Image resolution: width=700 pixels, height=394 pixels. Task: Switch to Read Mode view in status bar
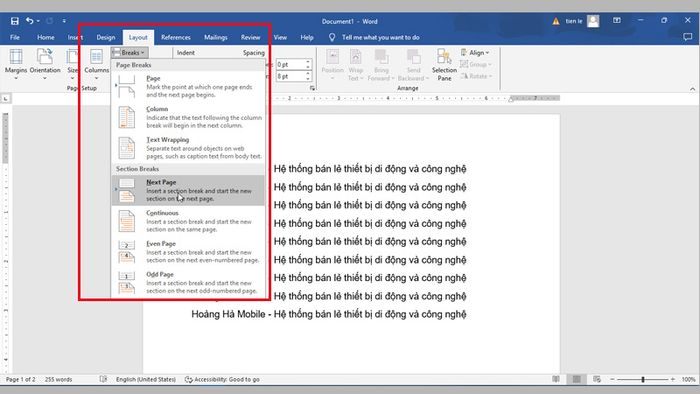556,379
